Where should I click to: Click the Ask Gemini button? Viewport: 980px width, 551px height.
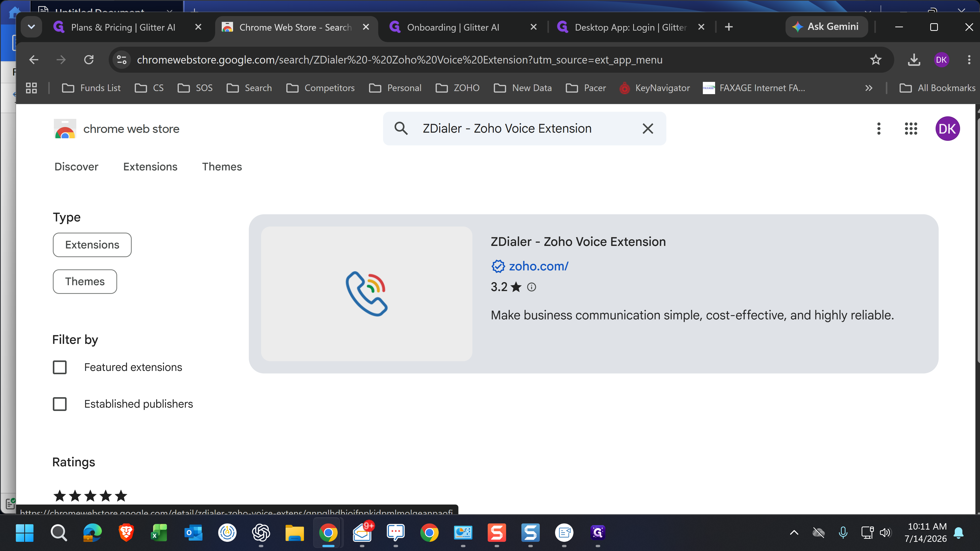pos(826,27)
